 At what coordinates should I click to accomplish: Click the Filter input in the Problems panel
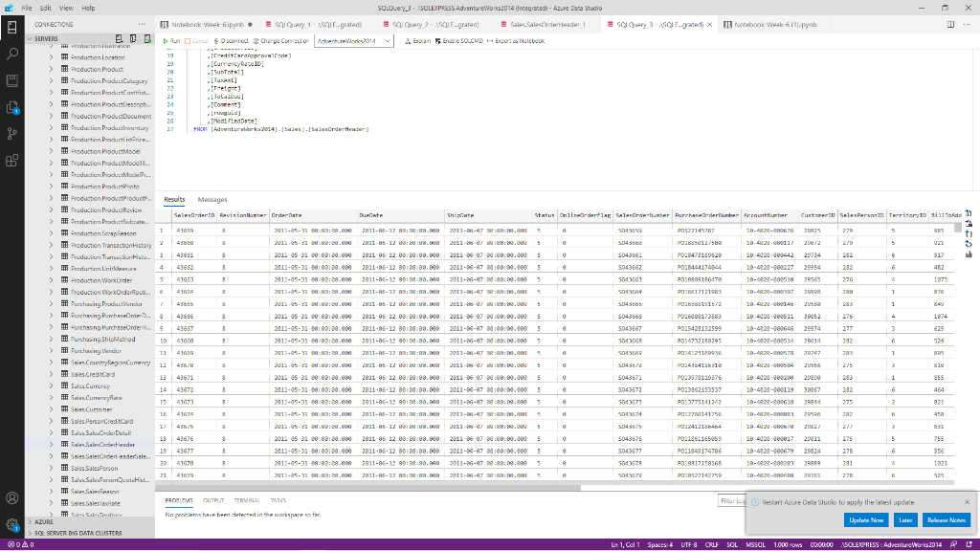tap(733, 500)
